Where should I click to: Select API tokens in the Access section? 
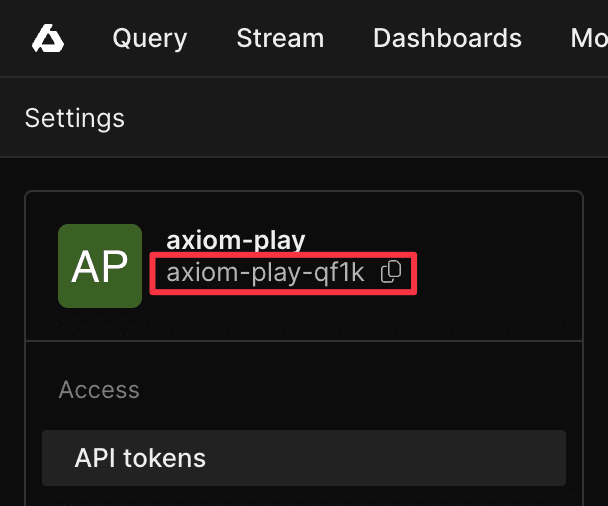coord(140,458)
